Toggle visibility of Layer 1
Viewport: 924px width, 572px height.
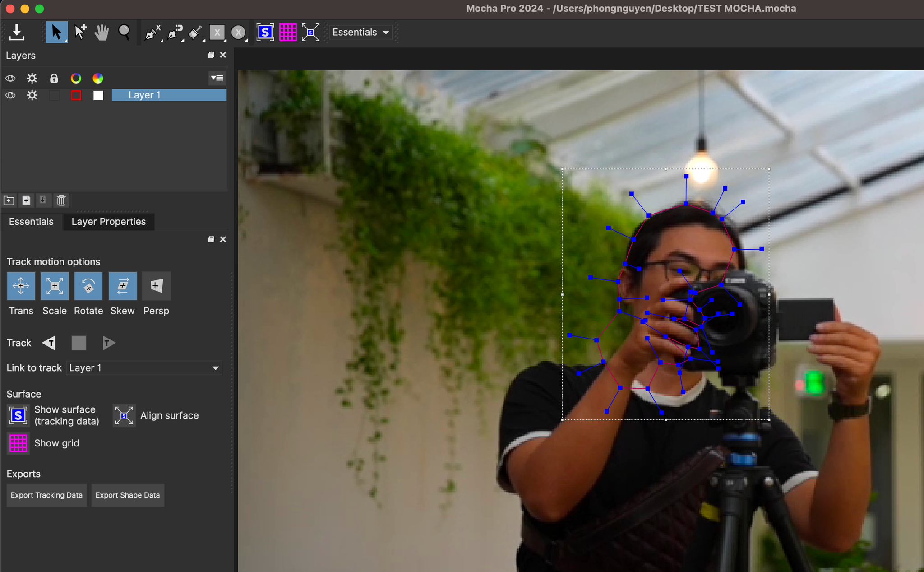[x=10, y=95]
